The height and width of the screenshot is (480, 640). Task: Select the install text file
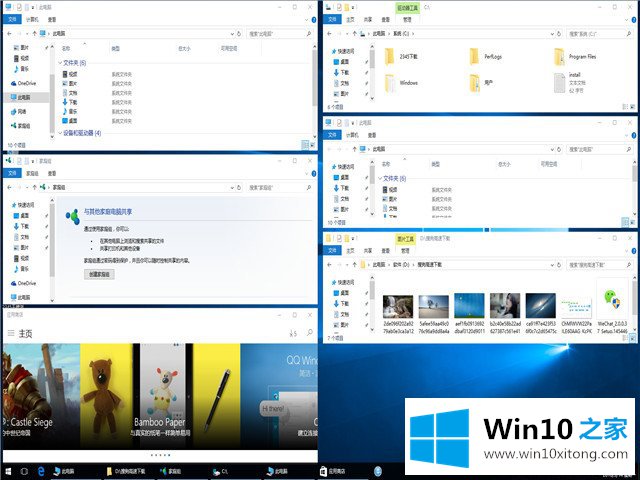point(570,83)
